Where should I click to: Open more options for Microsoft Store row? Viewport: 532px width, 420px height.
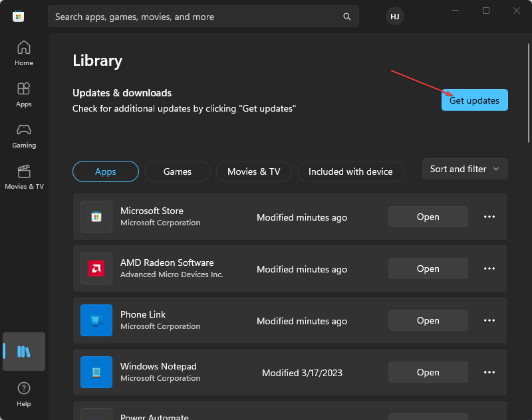coord(489,217)
